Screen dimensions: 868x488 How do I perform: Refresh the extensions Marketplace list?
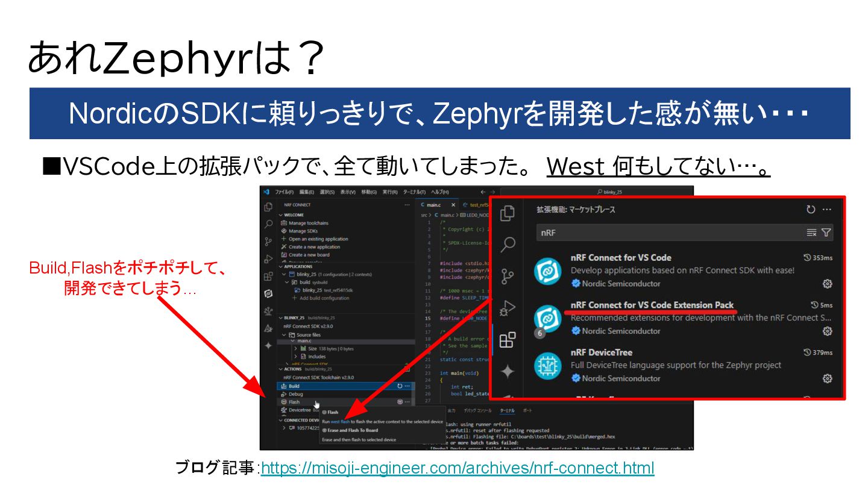[x=811, y=210]
